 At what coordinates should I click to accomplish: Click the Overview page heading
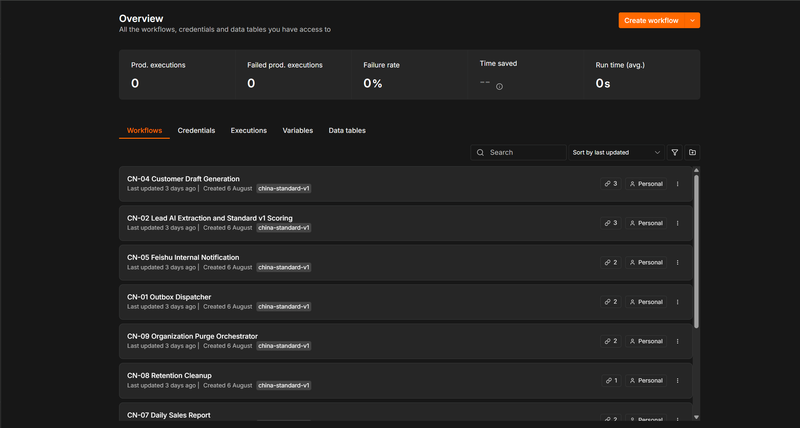pyautogui.click(x=141, y=18)
